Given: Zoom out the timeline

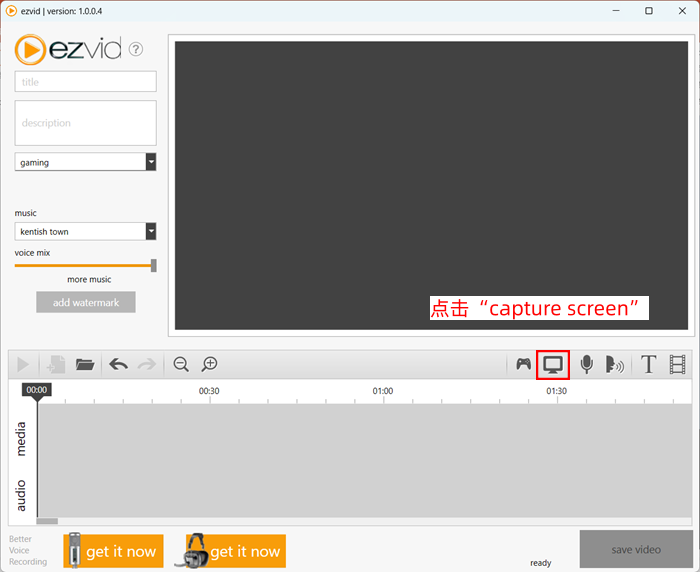Looking at the screenshot, I should 181,364.
